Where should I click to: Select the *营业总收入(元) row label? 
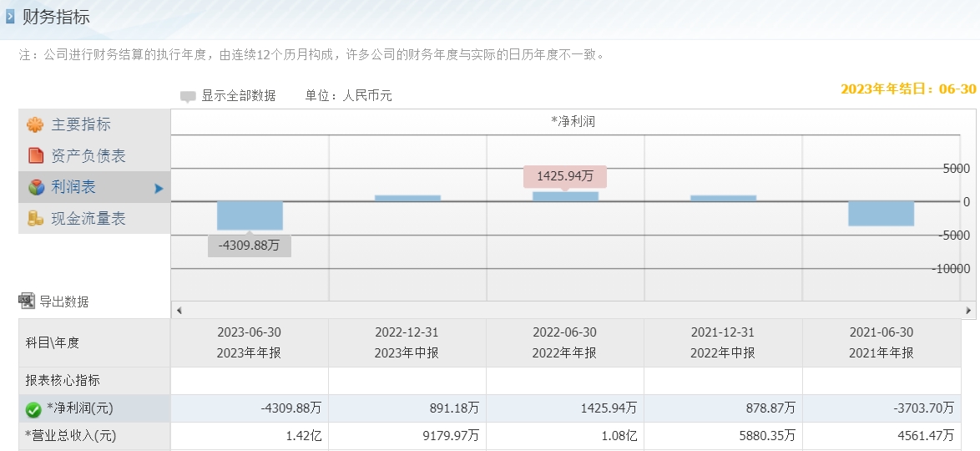[x=71, y=435]
